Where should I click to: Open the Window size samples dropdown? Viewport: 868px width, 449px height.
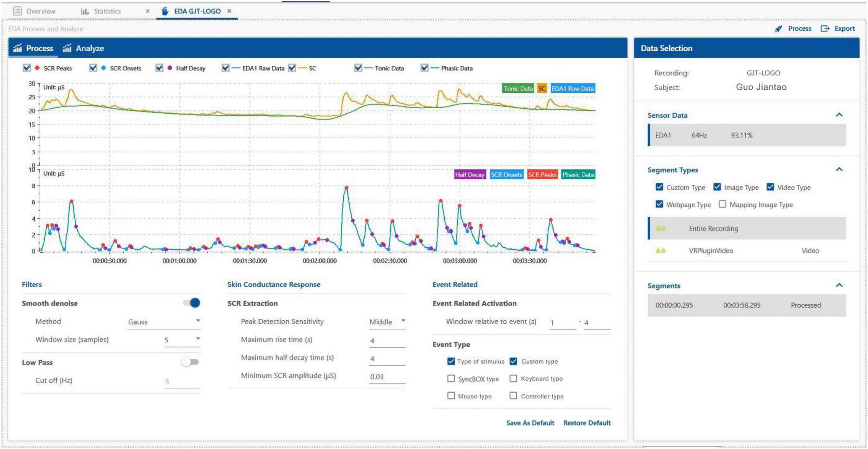(182, 340)
